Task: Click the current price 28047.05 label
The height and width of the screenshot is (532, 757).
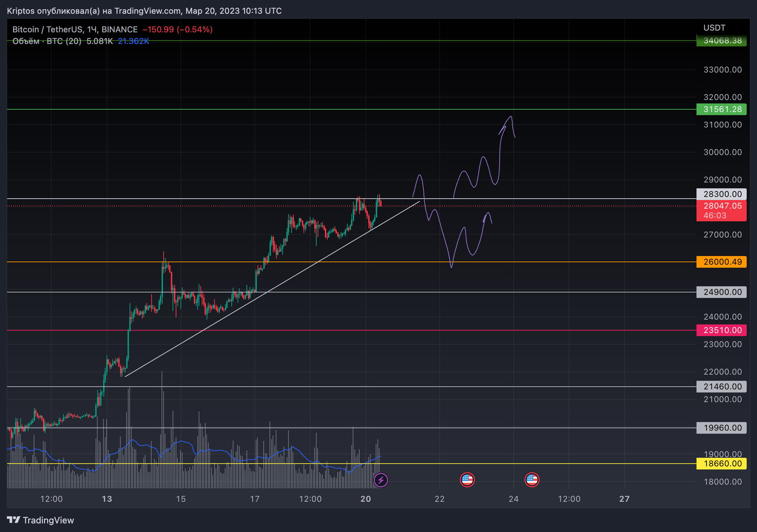Action: (x=722, y=206)
